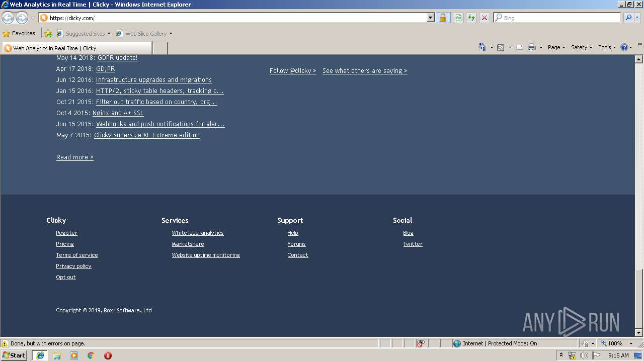Viewport: 644px width, 362px height.
Task: Click the Start menu button
Action: coord(14,355)
